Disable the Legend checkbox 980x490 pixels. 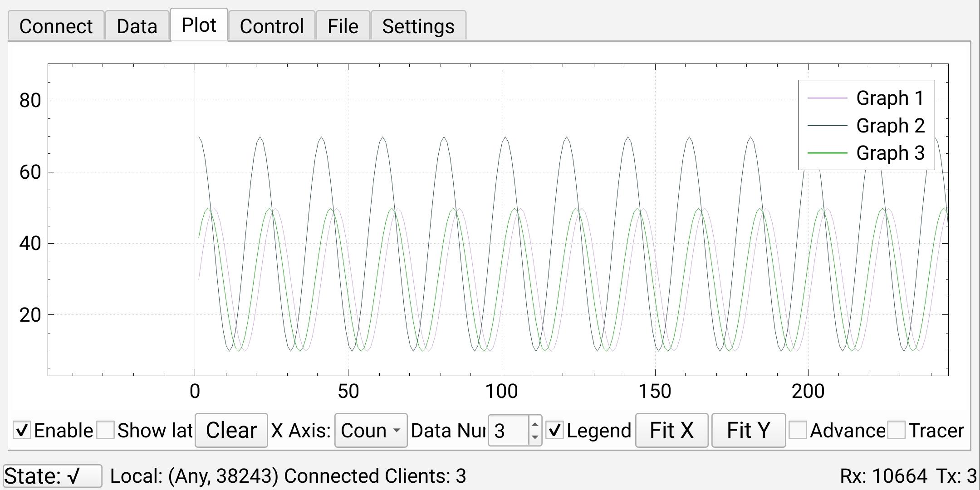(554, 430)
